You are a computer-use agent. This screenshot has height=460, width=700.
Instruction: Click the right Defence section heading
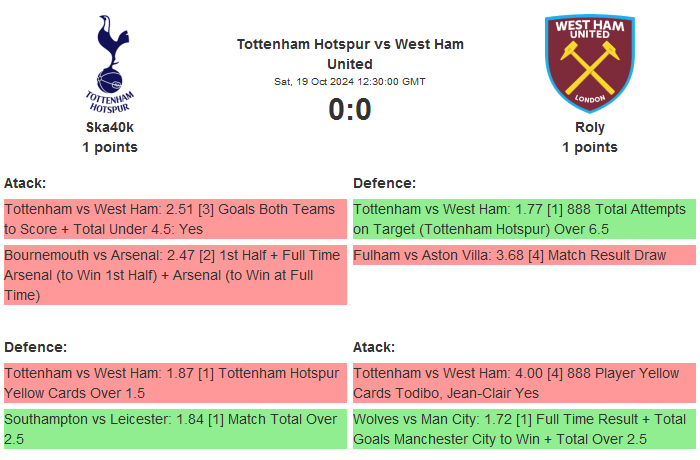coord(384,183)
